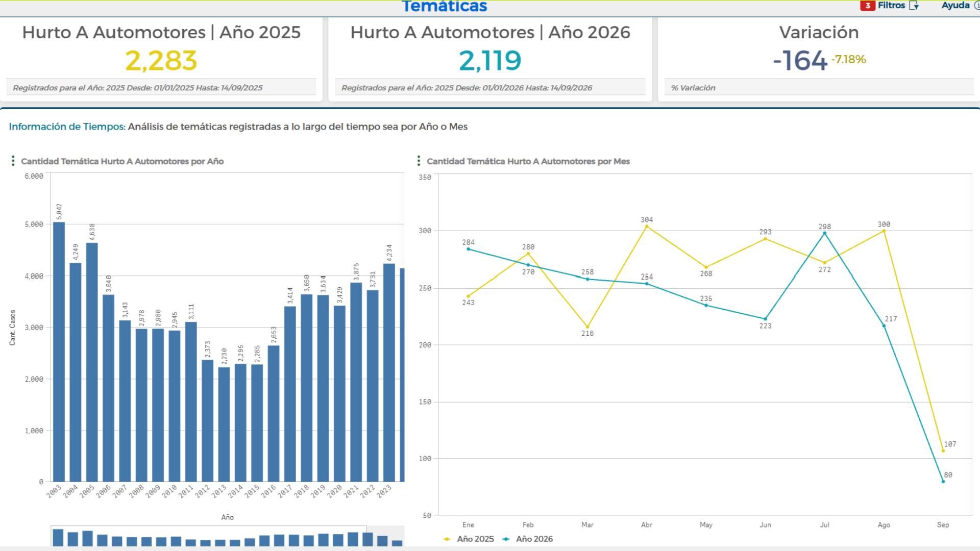Click the 'Hurto A Automotores | Año 2025' title

(161, 32)
